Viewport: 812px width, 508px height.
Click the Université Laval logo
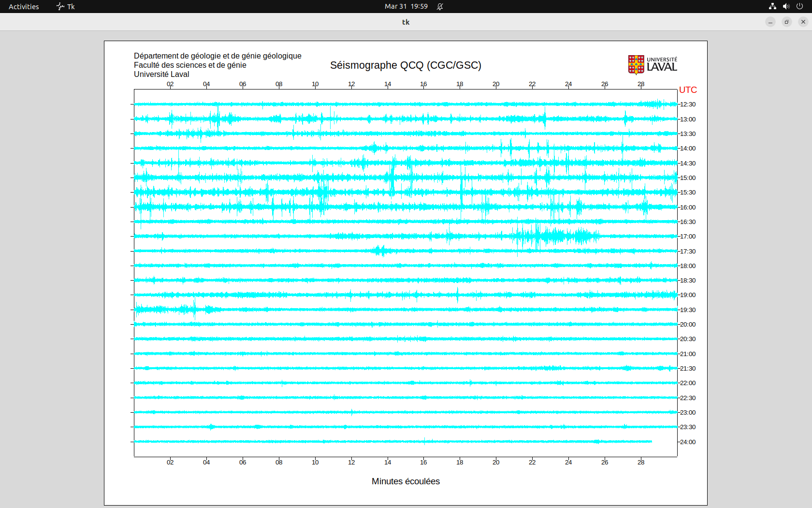click(x=652, y=64)
